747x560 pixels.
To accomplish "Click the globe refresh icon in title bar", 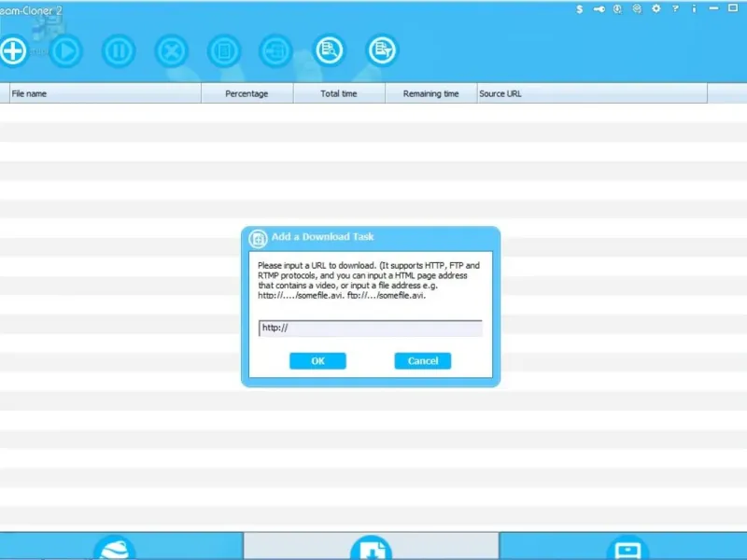I will point(637,9).
